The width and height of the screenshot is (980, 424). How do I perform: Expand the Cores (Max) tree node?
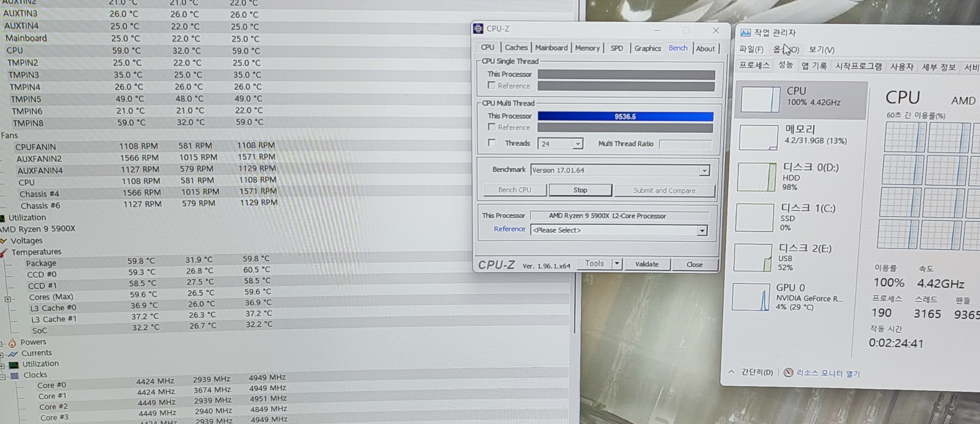pos(7,299)
